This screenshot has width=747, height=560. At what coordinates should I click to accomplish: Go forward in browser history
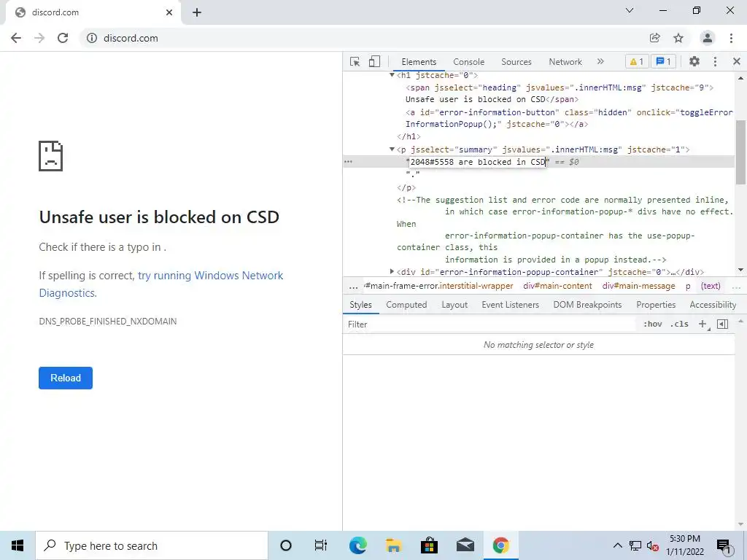[39, 38]
